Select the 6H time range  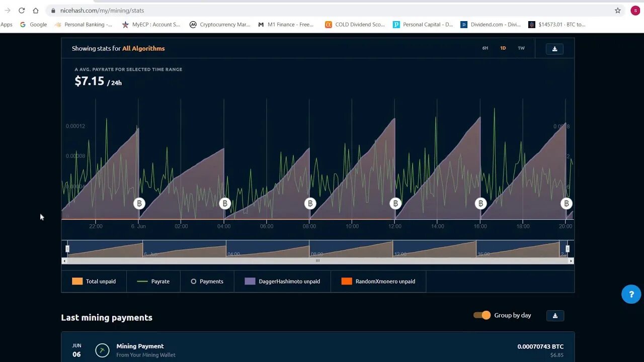pyautogui.click(x=485, y=48)
